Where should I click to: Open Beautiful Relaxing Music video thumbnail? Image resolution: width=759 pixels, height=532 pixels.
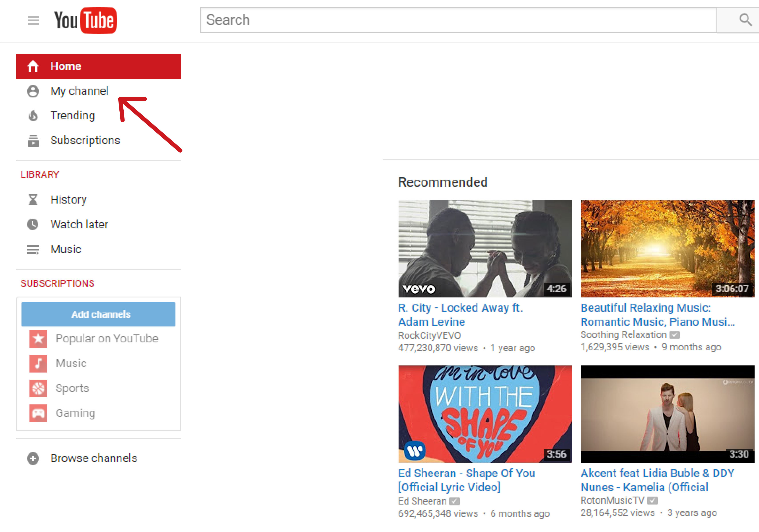pos(668,249)
